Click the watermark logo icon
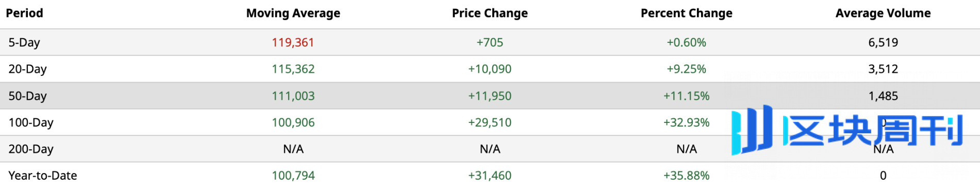 [752, 130]
